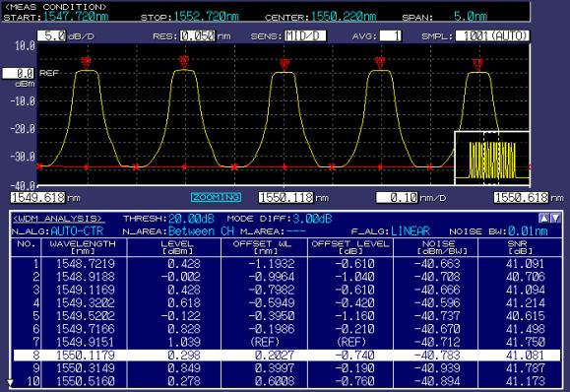Viewport: 570px width, 392px height.
Task: Edit the 1550.118 nm zoom center field
Action: point(285,197)
